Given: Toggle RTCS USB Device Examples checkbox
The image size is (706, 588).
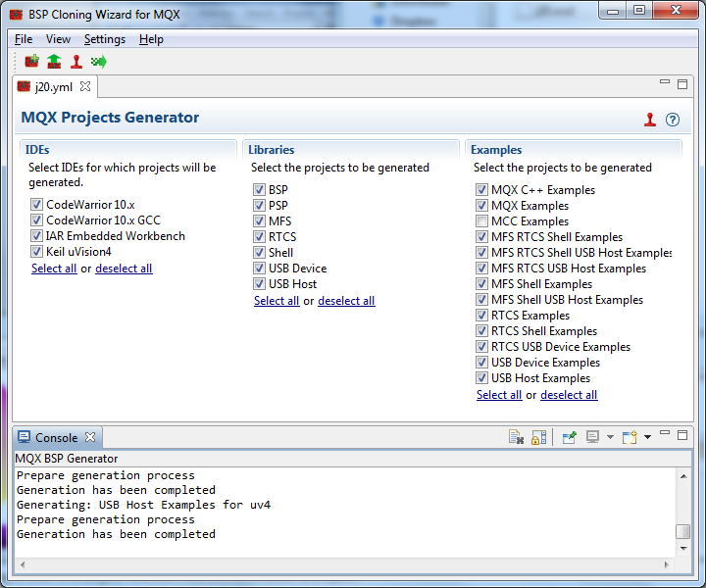Looking at the screenshot, I should [x=481, y=346].
